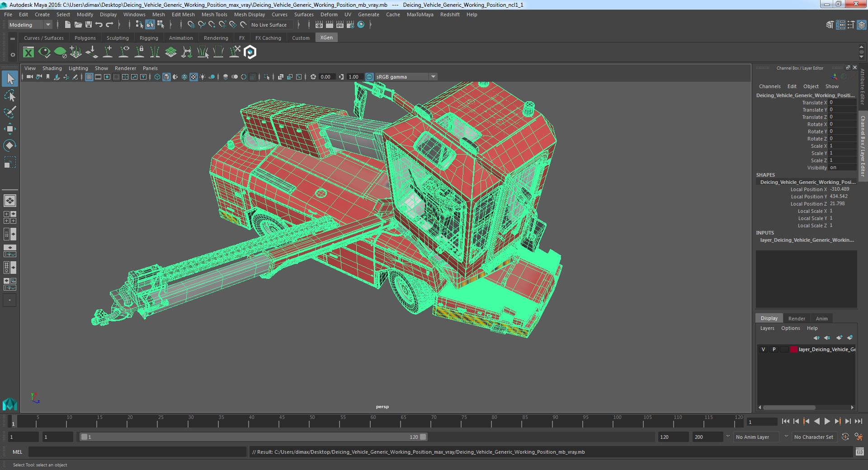The image size is (868, 470).
Task: Choose the Paint selection tool
Action: coord(9,112)
